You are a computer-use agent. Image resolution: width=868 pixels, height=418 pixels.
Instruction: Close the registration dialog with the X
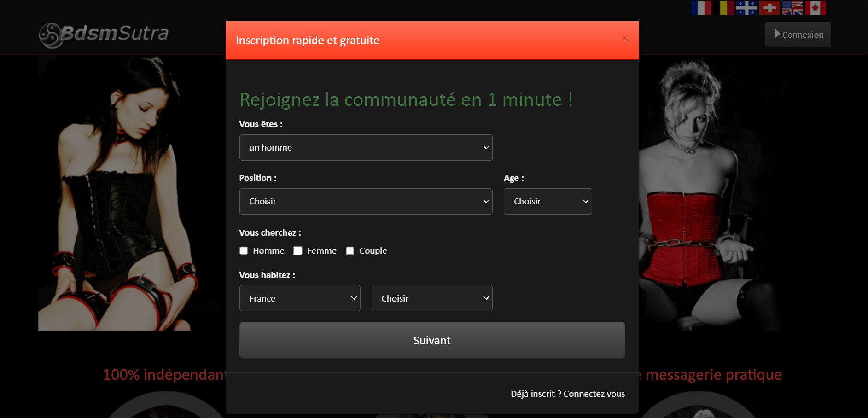(x=625, y=38)
